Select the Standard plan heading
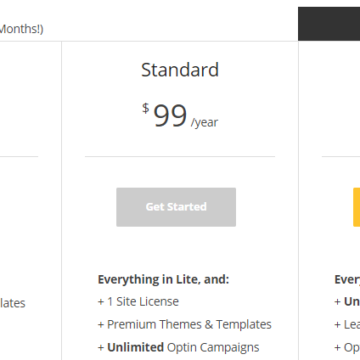 (180, 70)
